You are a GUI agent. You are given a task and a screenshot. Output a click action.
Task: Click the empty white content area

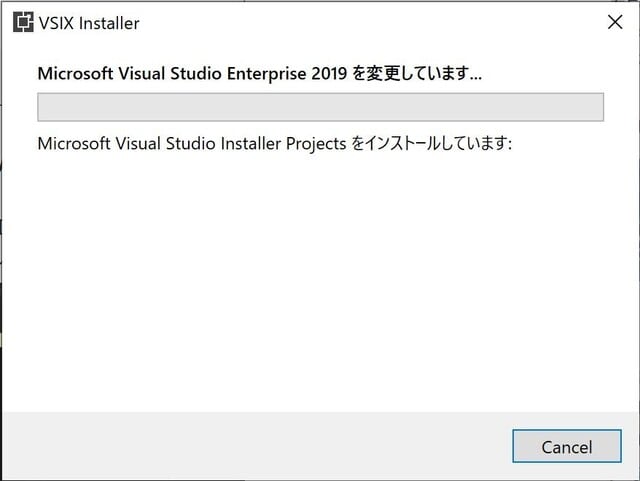coord(320,280)
